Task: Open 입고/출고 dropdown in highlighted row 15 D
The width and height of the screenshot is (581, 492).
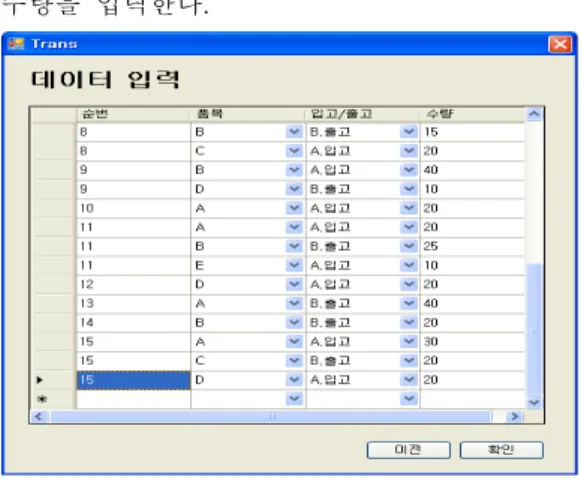Action: 409,380
